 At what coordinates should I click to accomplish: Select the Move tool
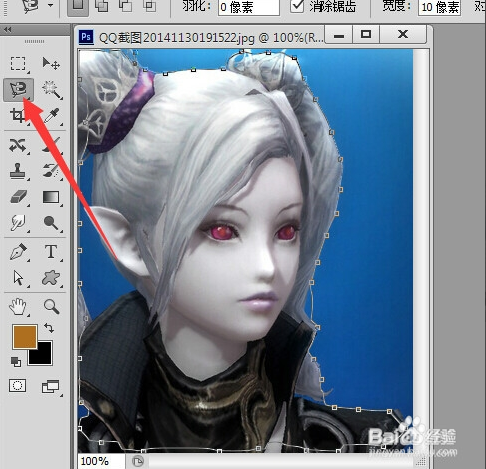click(x=51, y=63)
